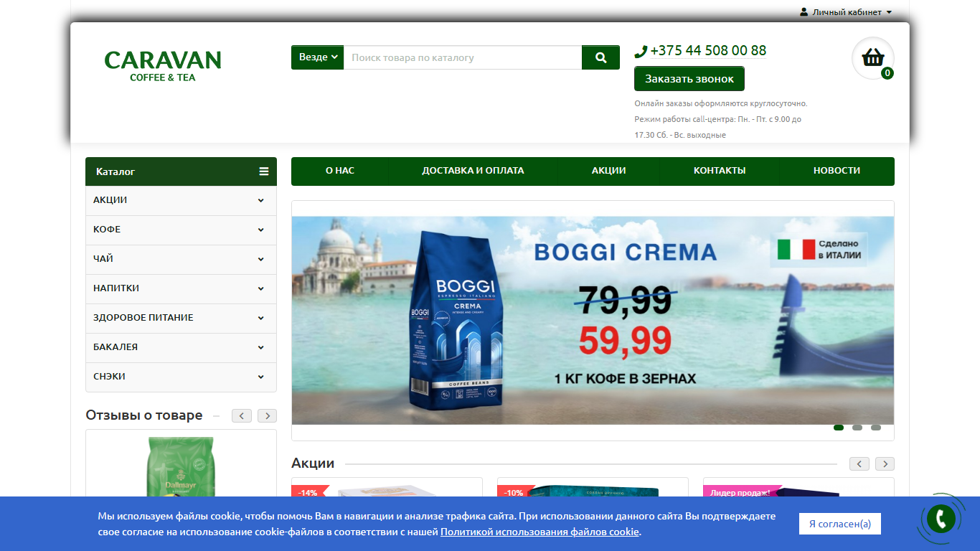Click the green phone icon beside the number
Viewport: 980px width, 551px height.
coord(641,52)
